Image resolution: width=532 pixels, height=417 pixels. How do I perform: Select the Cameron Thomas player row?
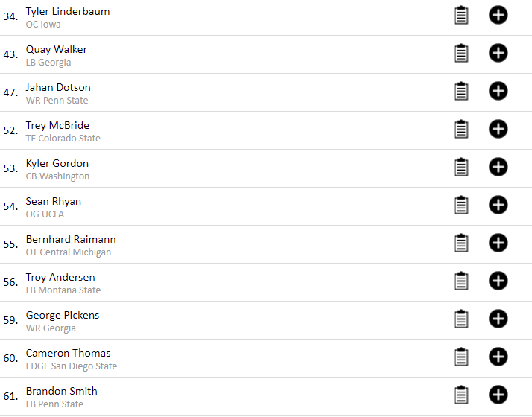click(266, 358)
